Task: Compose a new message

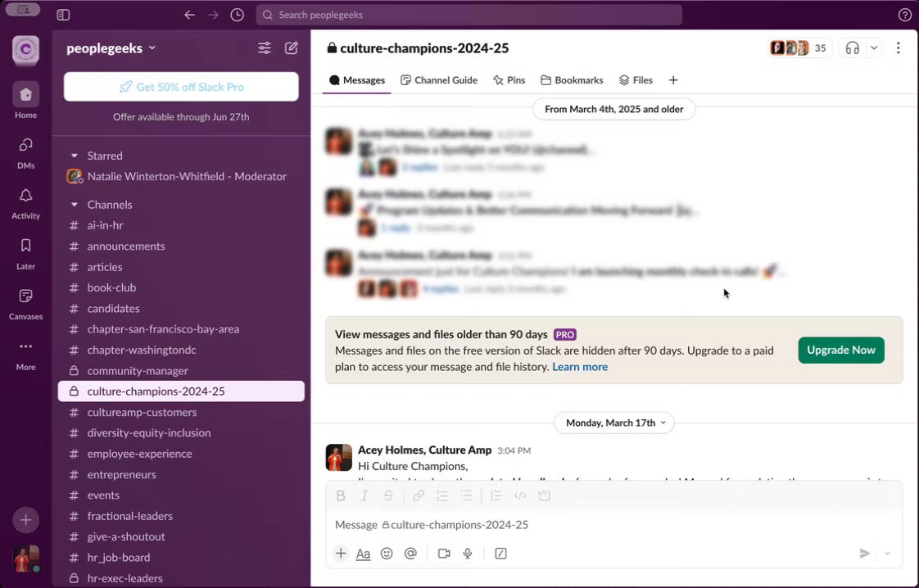Action: (292, 48)
